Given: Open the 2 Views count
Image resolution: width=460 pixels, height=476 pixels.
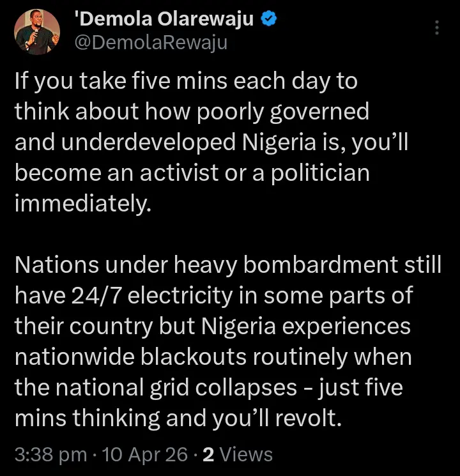Looking at the screenshot, I should click(x=238, y=454).
